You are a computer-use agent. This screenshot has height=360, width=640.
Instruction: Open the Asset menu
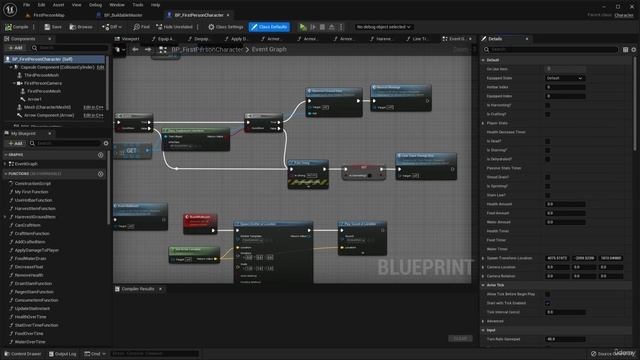point(58,5)
